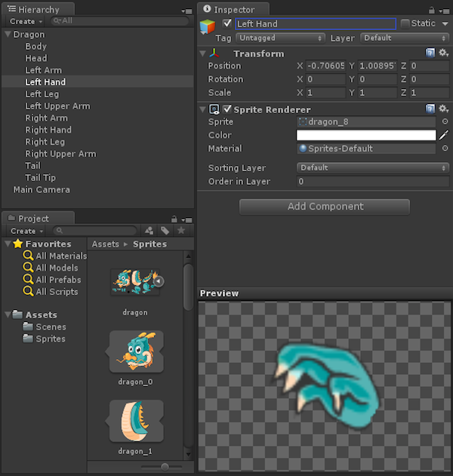Viewport: 453px width, 476px height.
Task: Click the favorites star icon in Project toolbar
Action: tap(181, 231)
